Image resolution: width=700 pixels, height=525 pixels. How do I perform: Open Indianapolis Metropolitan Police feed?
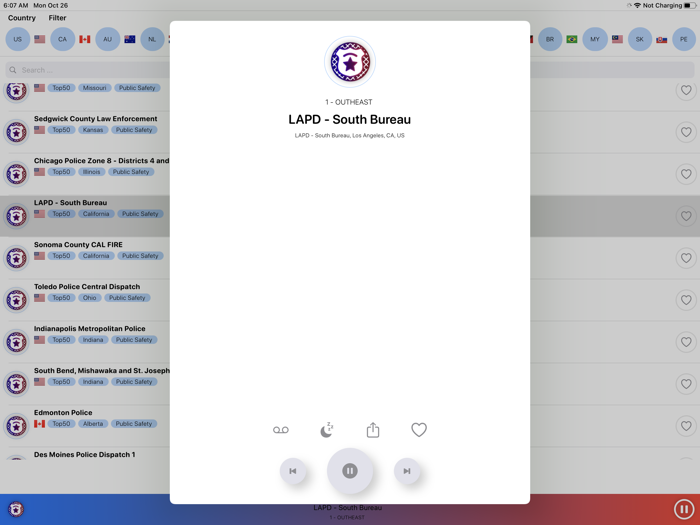(x=90, y=329)
